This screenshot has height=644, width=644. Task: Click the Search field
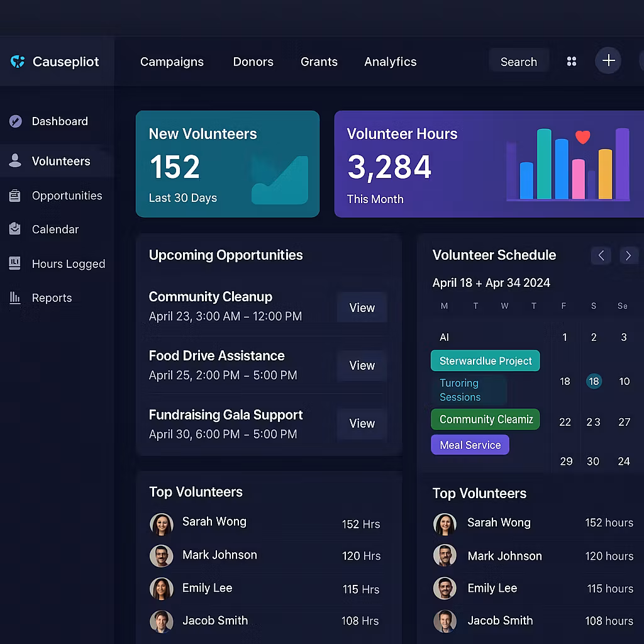pos(518,62)
